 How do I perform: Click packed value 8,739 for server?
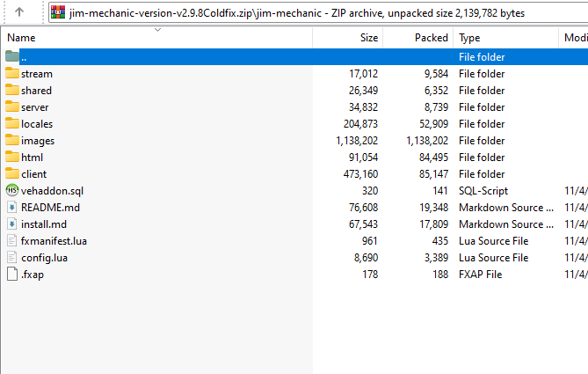click(x=436, y=107)
